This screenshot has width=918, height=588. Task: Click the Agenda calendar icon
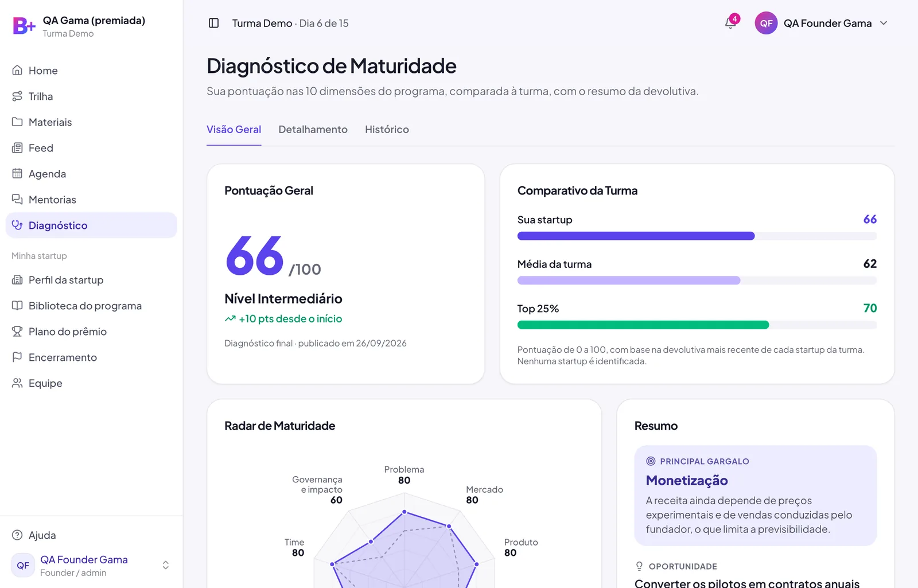(x=17, y=174)
